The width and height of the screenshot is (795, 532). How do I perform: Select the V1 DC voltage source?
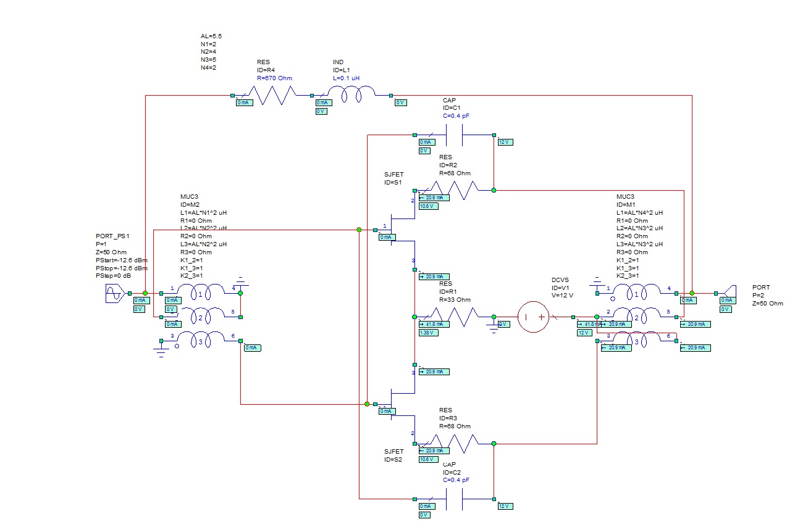[532, 317]
